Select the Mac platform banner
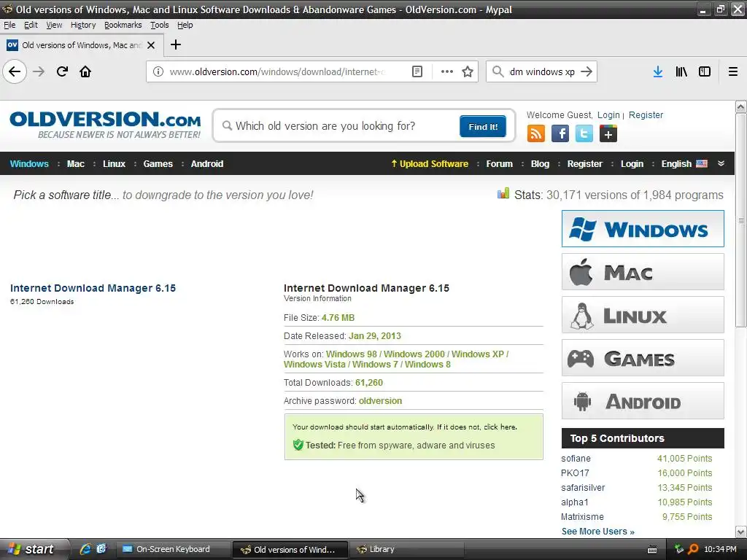747x560 pixels. coord(643,272)
